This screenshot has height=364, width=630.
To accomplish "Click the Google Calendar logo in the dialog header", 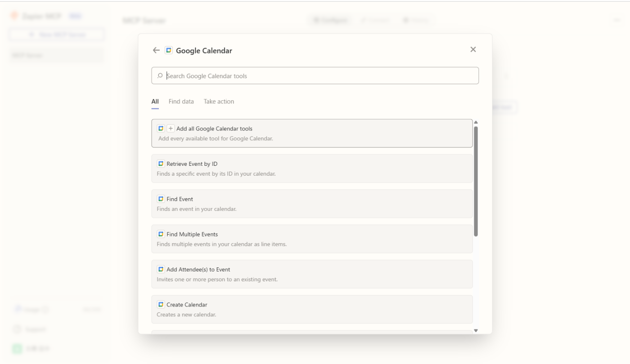I will tap(169, 50).
